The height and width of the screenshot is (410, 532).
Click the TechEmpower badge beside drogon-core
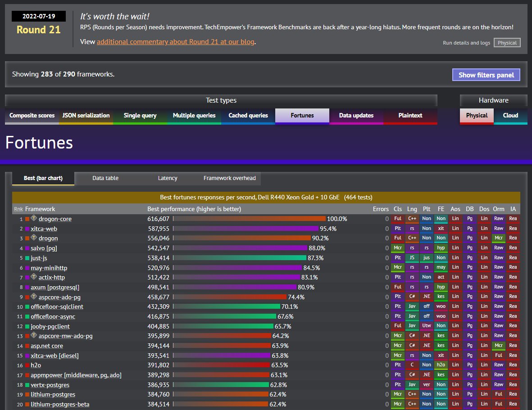pos(34,219)
